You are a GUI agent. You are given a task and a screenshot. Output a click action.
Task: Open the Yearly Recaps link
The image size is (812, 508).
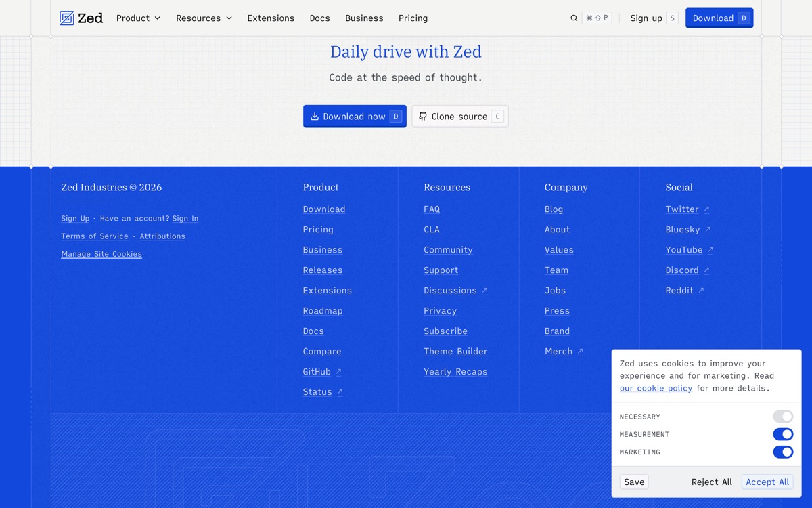coord(455,372)
